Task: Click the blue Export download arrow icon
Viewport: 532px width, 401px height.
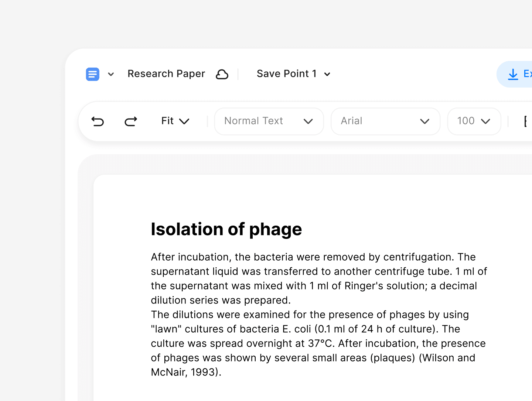Action: click(x=513, y=74)
